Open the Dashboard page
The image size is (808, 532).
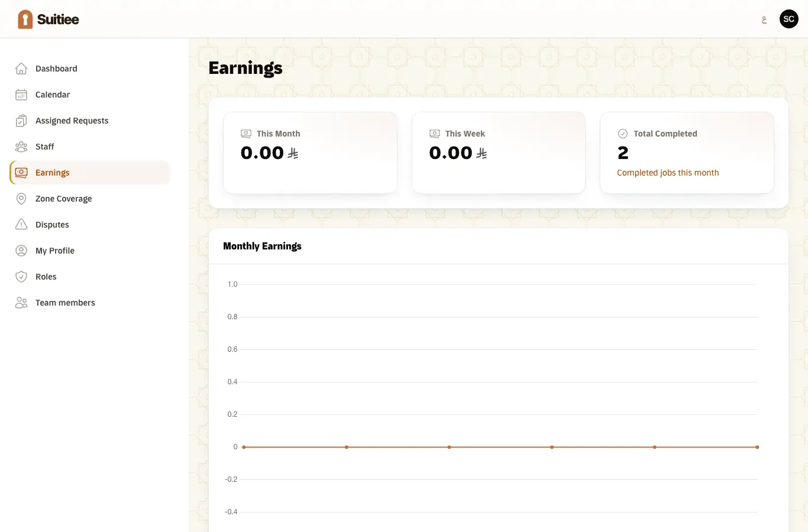click(x=90, y=69)
